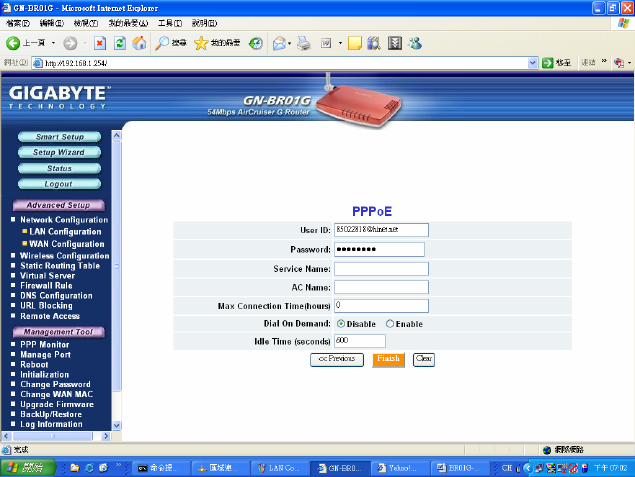Click the Internet Explorer quick launch icon
This screenshot has height=477, width=635.
89,468
